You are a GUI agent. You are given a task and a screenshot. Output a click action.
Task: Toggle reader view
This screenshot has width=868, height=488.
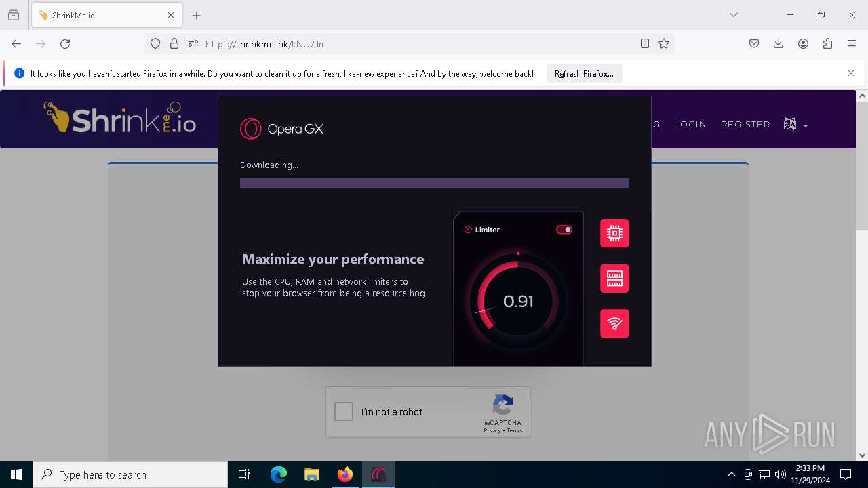tap(645, 43)
